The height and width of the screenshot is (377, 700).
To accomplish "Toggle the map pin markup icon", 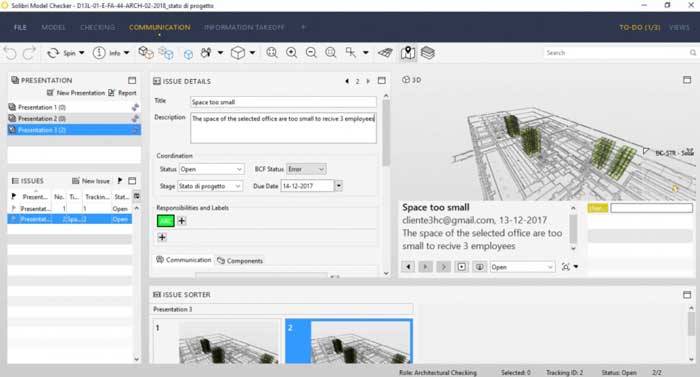I will point(408,53).
